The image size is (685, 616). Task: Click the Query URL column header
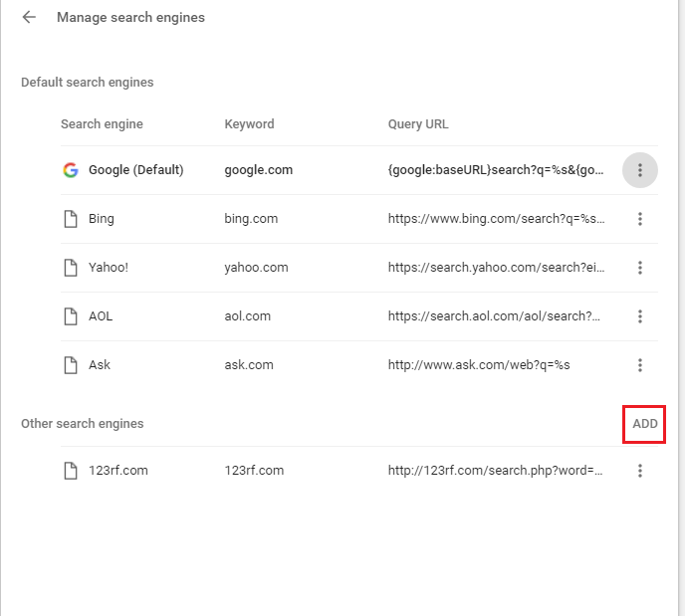pos(418,124)
